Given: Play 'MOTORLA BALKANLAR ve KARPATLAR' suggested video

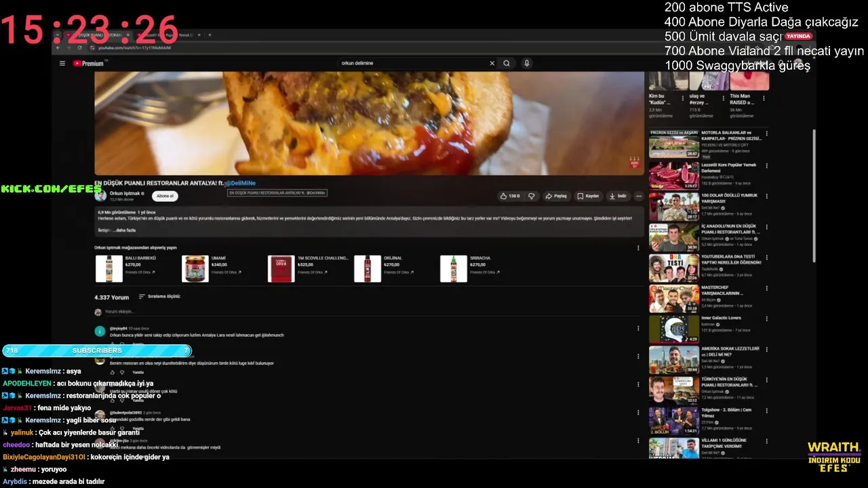Looking at the screenshot, I should 673,144.
